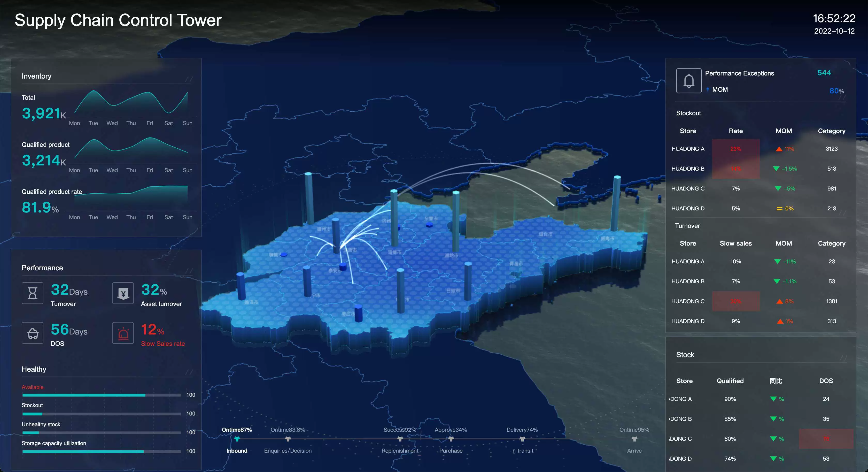The width and height of the screenshot is (868, 472).
Task: Click the Performance Exceptions bell icon
Action: [688, 81]
